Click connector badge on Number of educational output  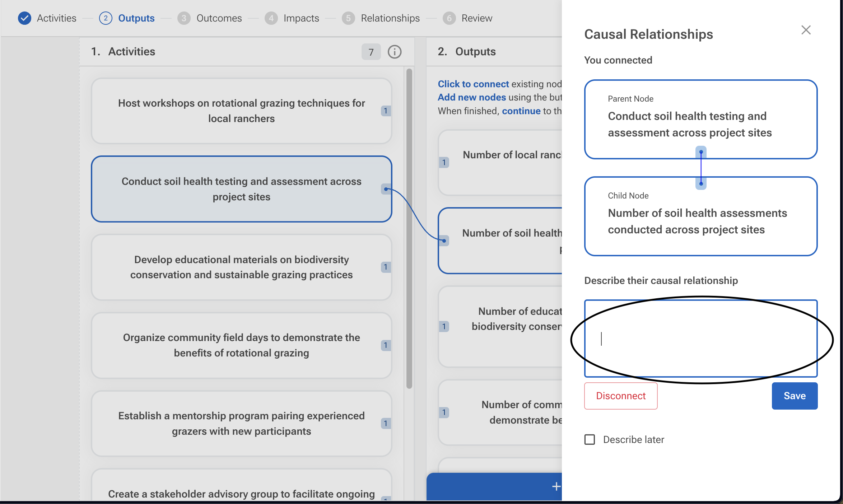point(444,327)
